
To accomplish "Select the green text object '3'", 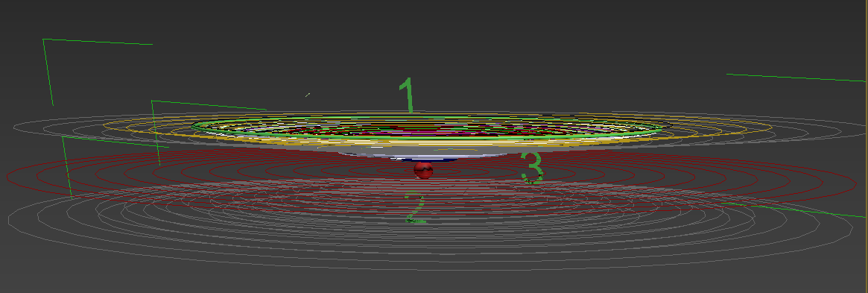I will pos(533,168).
